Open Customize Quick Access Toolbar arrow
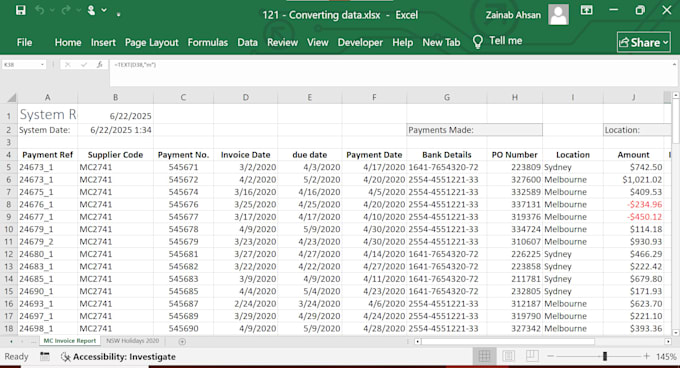This screenshot has width=680, height=368. (x=118, y=14)
